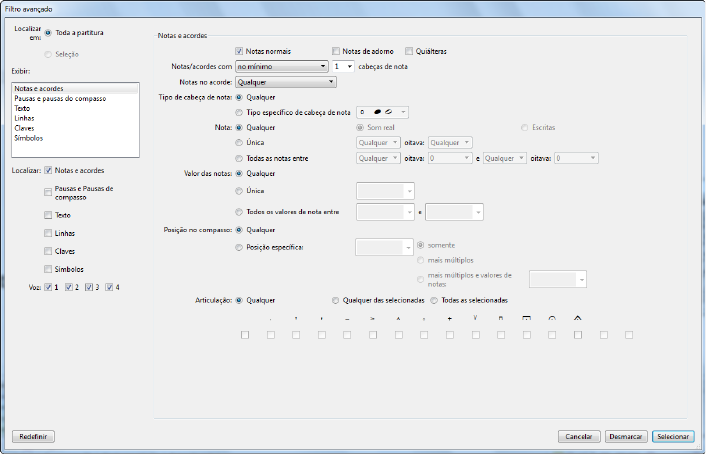Toggle the Voz 3 checkbox
This screenshot has width=706, height=454.
pyautogui.click(x=89, y=287)
